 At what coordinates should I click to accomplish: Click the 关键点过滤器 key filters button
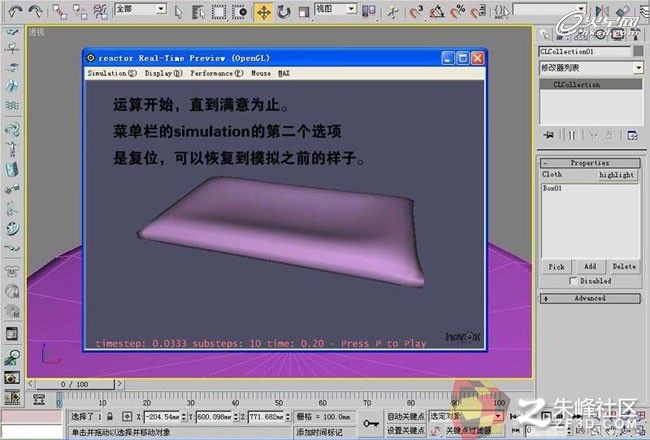(x=468, y=430)
